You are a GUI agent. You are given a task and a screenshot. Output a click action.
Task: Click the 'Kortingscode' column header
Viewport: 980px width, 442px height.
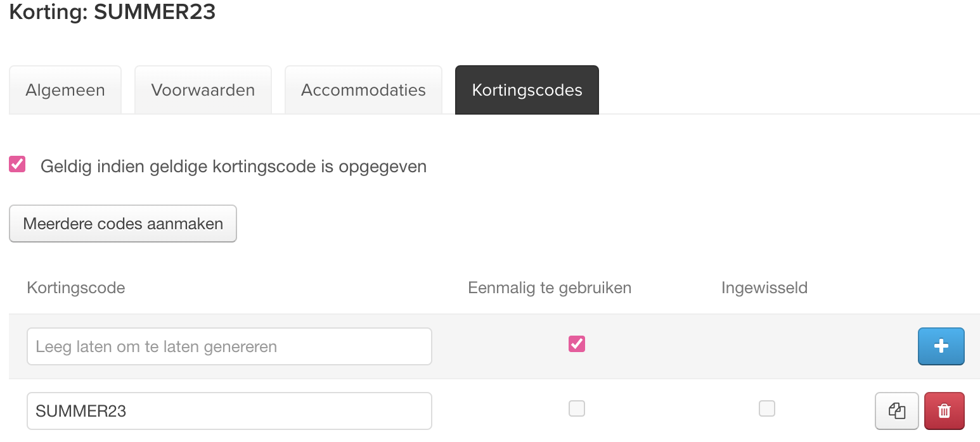(76, 288)
